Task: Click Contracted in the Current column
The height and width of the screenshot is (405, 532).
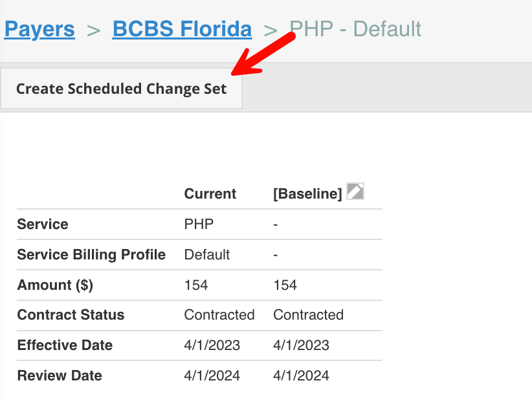Action: click(x=219, y=315)
